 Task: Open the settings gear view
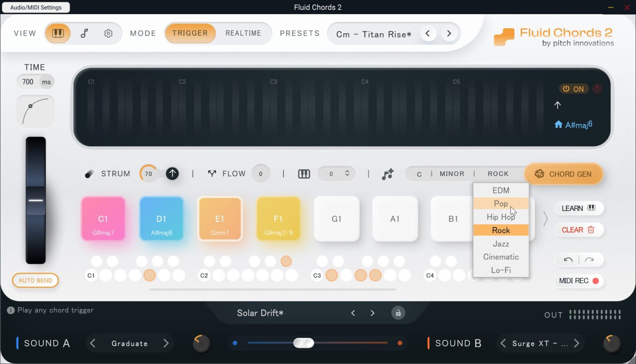click(x=108, y=33)
